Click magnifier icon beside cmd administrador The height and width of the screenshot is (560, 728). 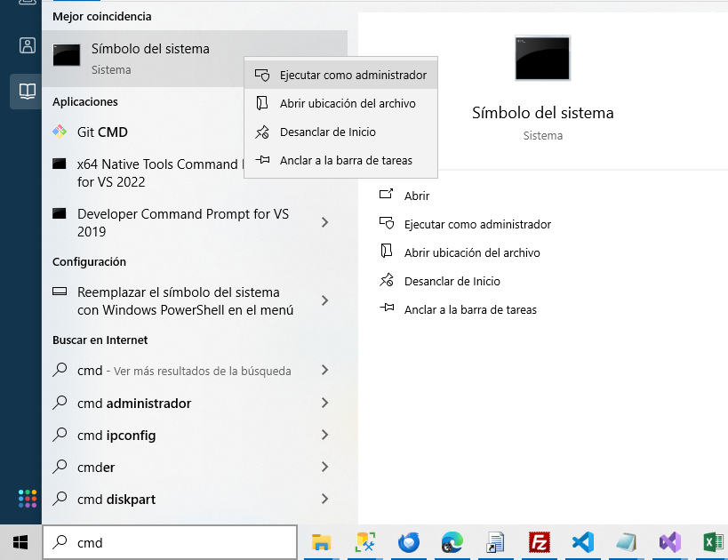(x=60, y=402)
